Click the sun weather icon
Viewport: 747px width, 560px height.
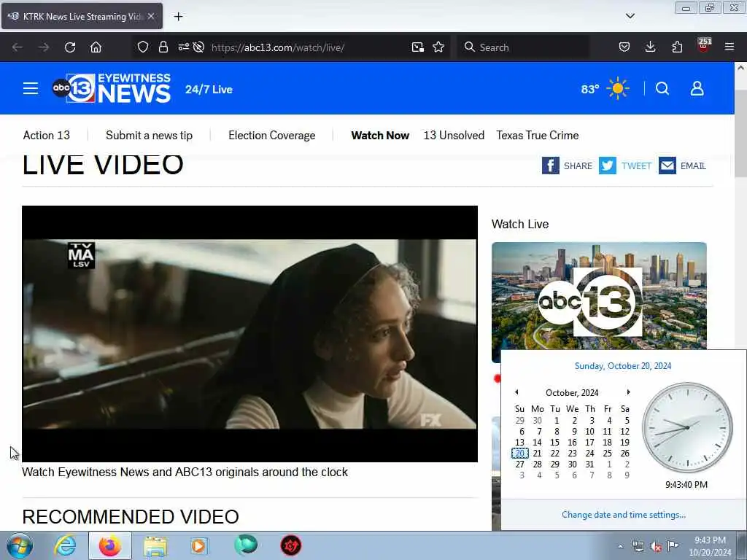pos(618,88)
